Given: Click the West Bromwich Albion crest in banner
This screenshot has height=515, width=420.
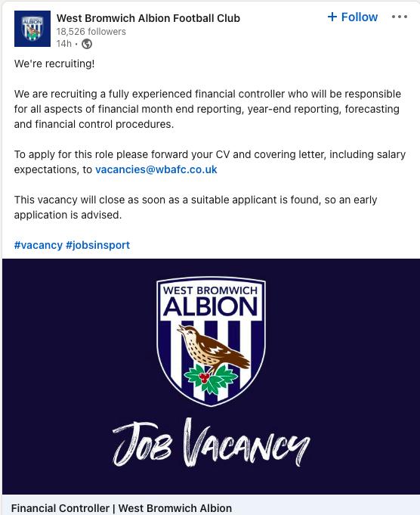Looking at the screenshot, I should coord(211,342).
